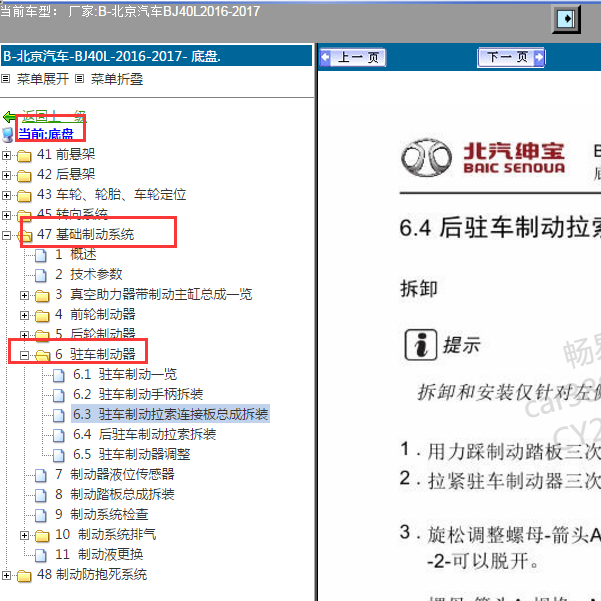Image resolution: width=601 pixels, height=601 pixels.
Task: Open the 1 概述 page
Action: [x=76, y=254]
